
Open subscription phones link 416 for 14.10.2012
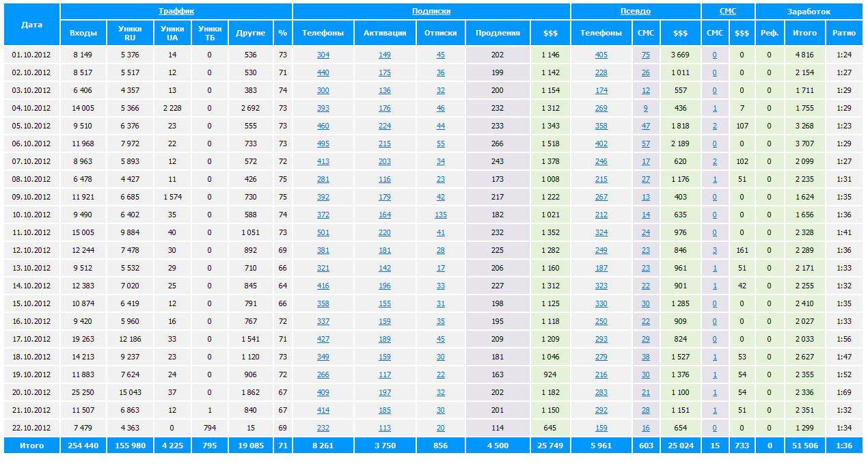point(323,286)
